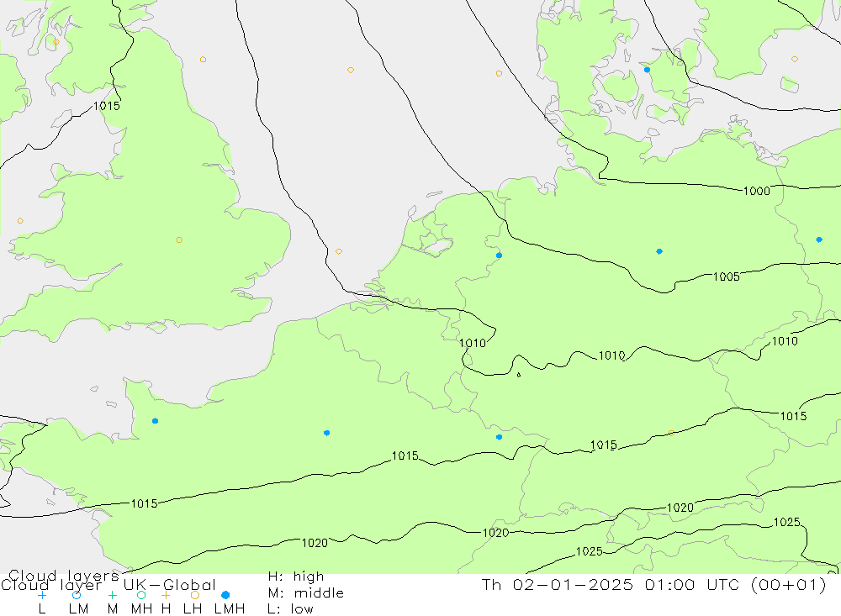Select the blue cloud marker on the Dutch-German border
The width and height of the screenshot is (841, 616).
click(x=499, y=255)
